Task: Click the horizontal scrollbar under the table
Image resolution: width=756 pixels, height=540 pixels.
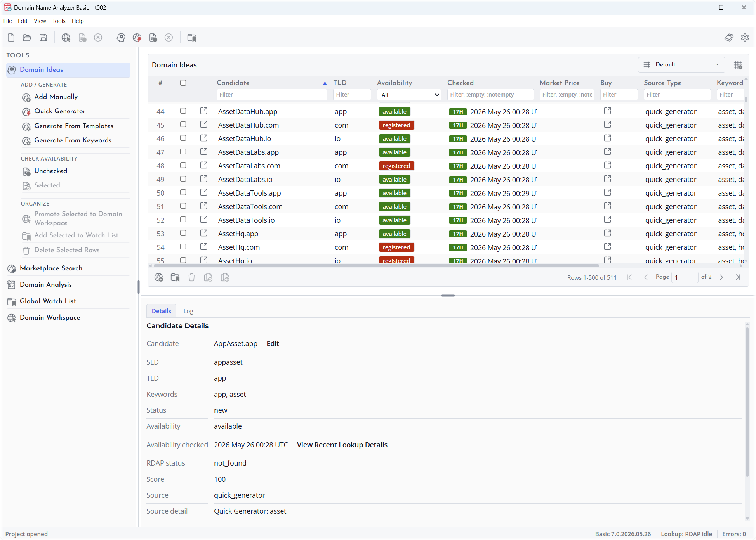Action: click(x=376, y=266)
